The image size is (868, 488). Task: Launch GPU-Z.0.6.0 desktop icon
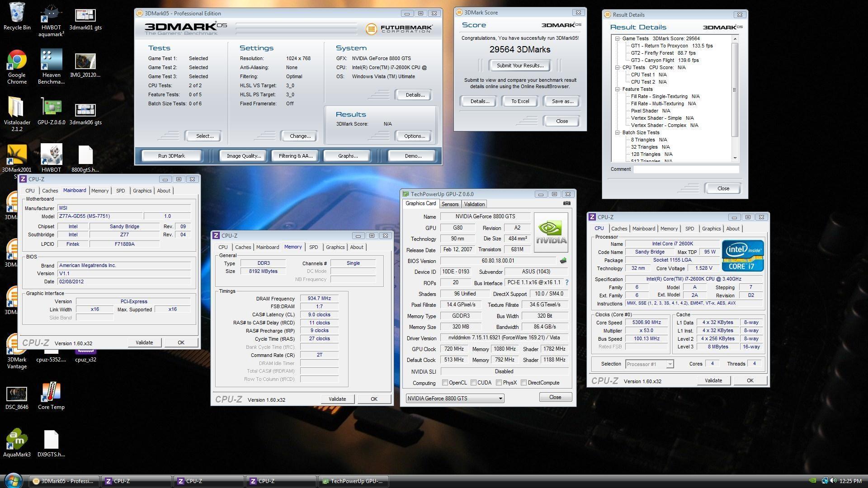pyautogui.click(x=51, y=111)
